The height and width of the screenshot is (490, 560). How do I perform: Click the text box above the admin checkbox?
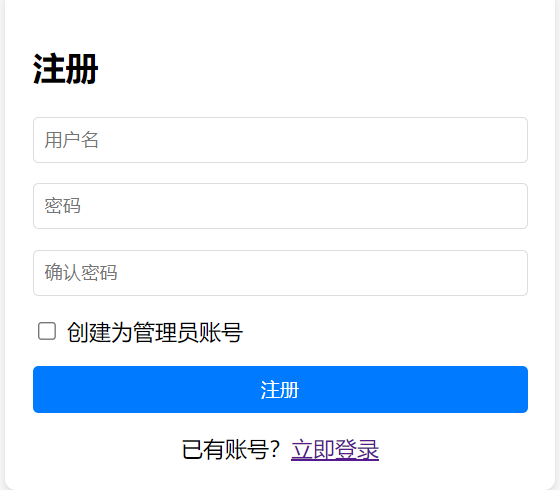[280, 273]
